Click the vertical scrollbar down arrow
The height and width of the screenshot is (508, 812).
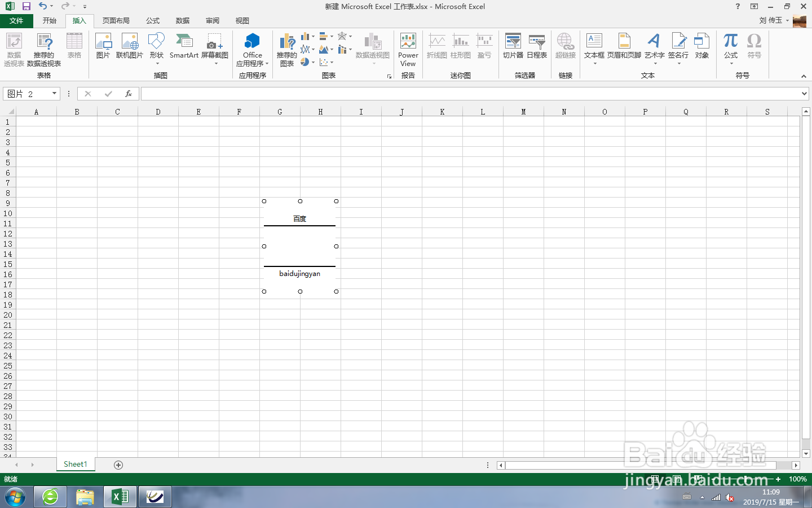click(806, 454)
